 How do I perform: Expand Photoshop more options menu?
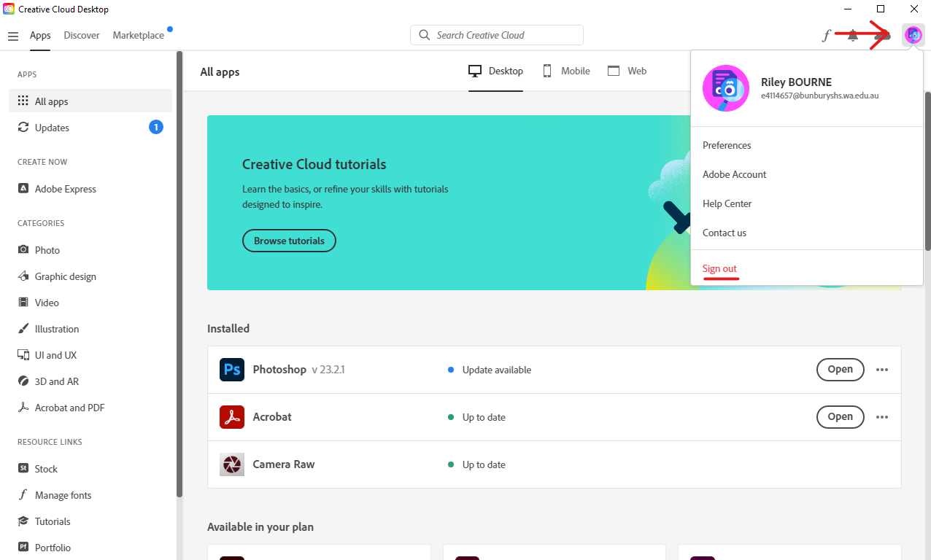[x=882, y=370]
